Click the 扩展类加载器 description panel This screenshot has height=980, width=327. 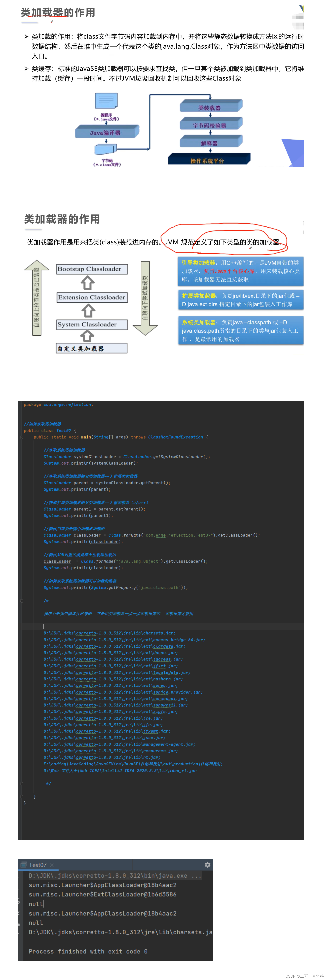click(x=240, y=300)
